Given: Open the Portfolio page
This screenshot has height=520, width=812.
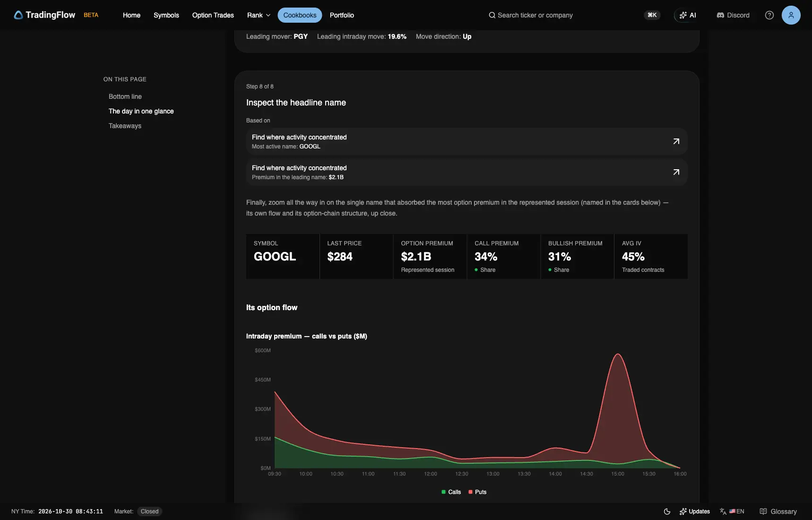Looking at the screenshot, I should coord(342,15).
